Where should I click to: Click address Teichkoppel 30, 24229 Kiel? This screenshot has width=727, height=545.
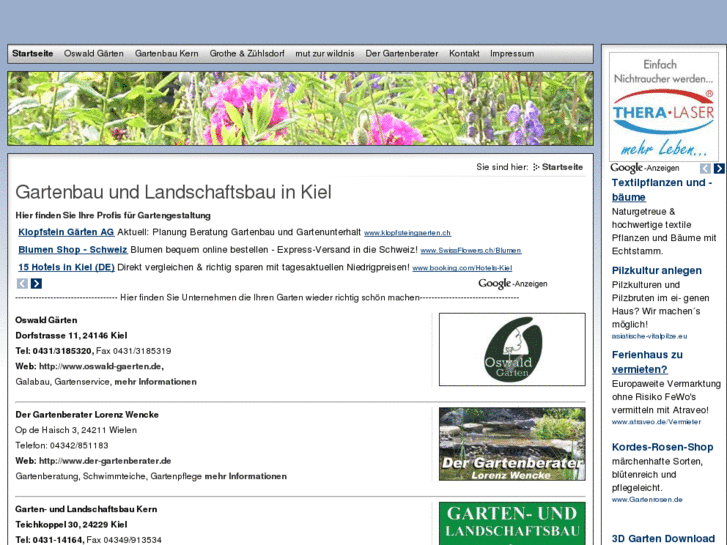71,525
